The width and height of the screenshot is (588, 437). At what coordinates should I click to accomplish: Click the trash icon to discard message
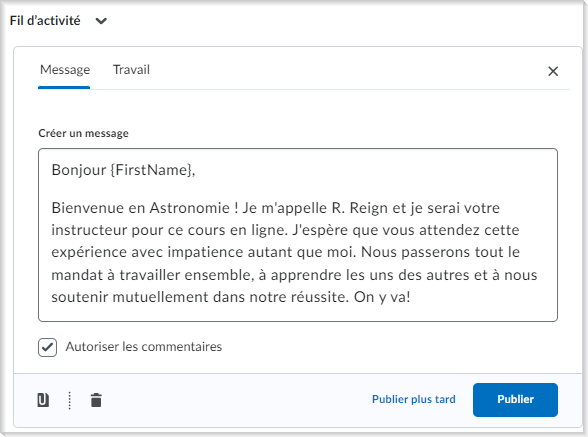96,400
